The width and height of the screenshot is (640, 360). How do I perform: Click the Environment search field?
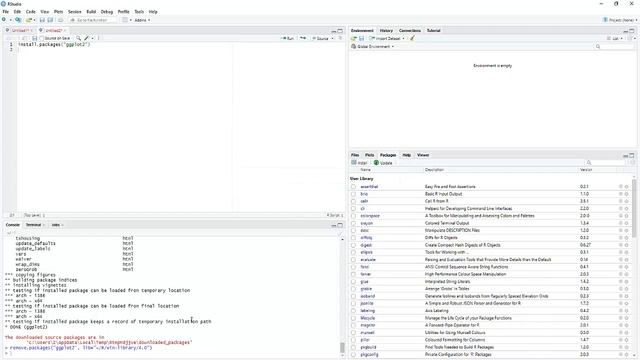[x=614, y=47]
